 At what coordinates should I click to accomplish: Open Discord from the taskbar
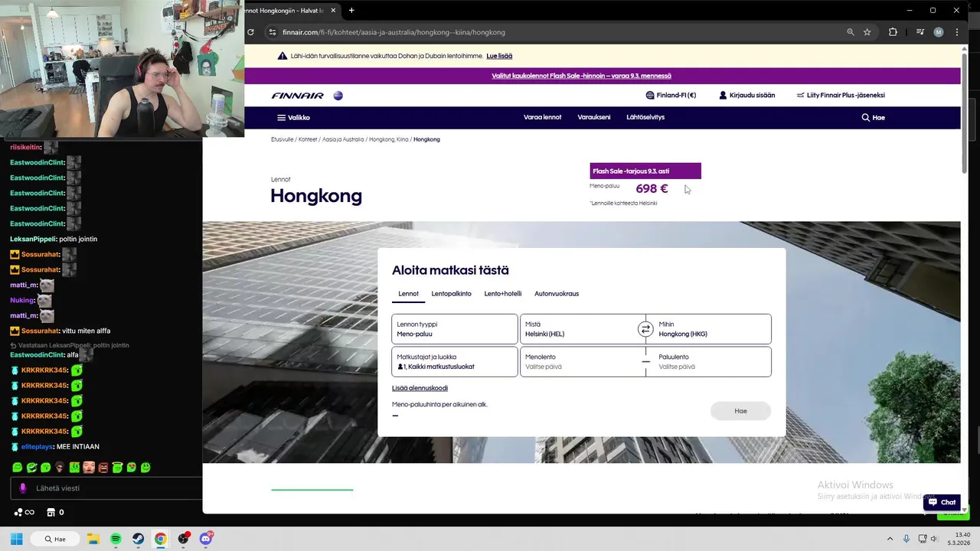pos(206,539)
